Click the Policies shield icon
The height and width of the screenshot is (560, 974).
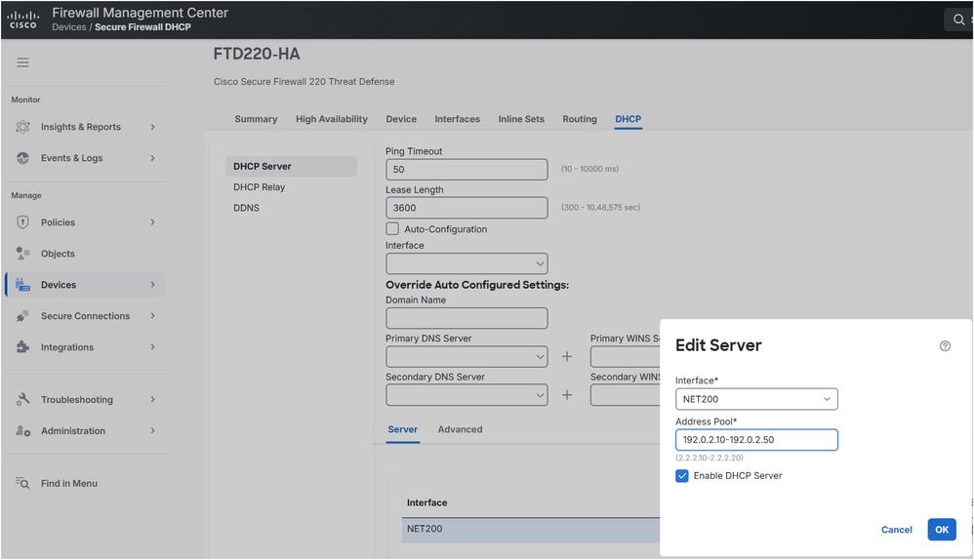(x=23, y=222)
